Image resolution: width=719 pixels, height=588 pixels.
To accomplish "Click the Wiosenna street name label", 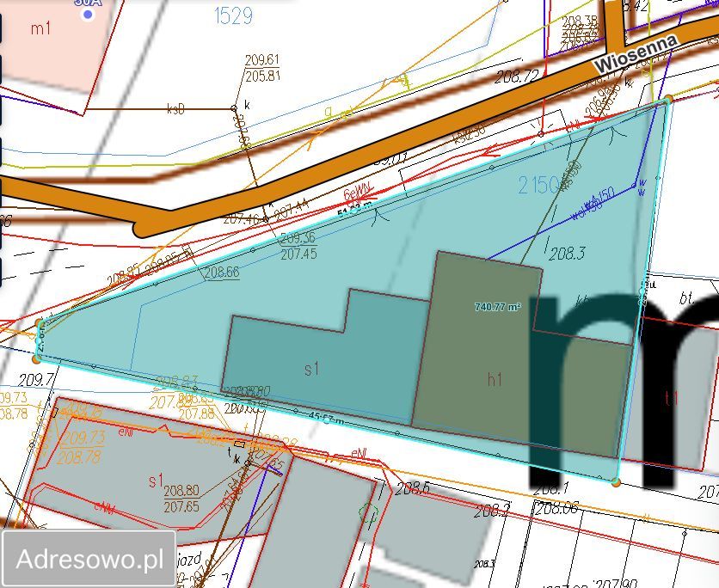I will tap(636, 53).
